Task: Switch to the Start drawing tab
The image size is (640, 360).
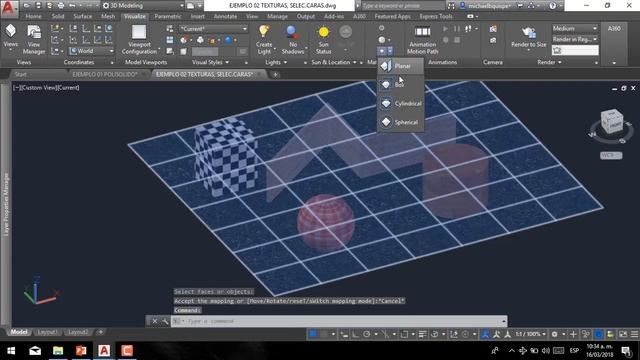Action: click(20, 74)
